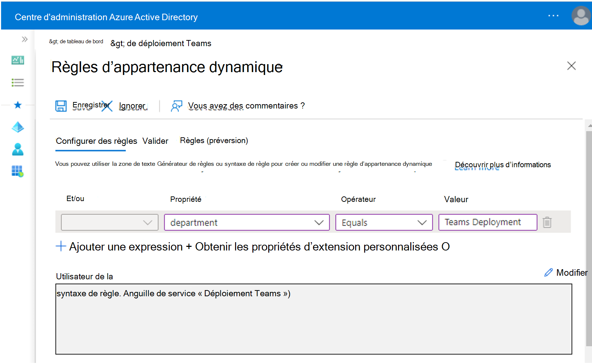Open Vous avez des commentaires link
The width and height of the screenshot is (592, 364).
click(x=246, y=106)
